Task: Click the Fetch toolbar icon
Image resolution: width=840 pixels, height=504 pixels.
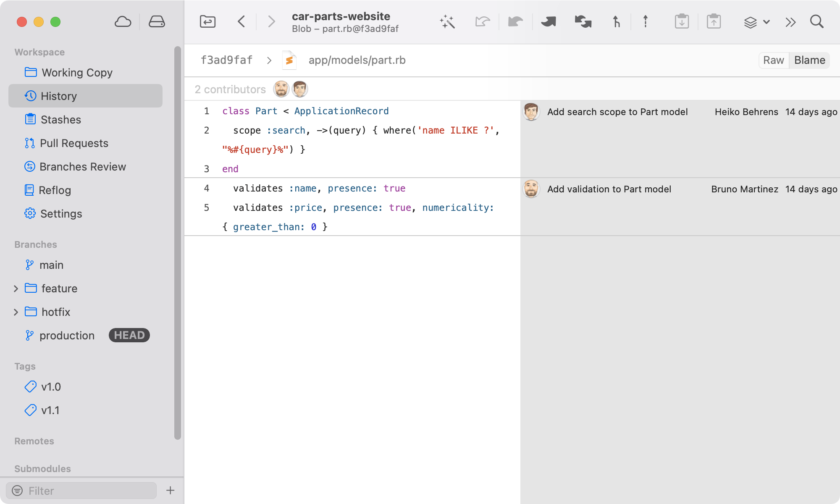Action: click(482, 22)
